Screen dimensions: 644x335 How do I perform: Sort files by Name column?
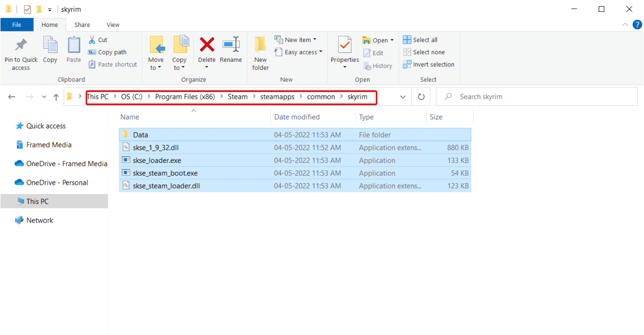pyautogui.click(x=130, y=117)
